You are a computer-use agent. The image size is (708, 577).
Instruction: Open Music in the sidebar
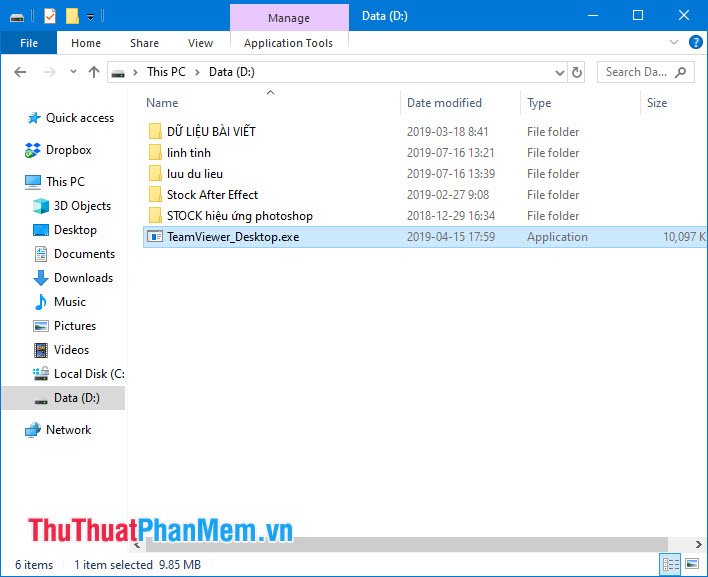tap(60, 302)
